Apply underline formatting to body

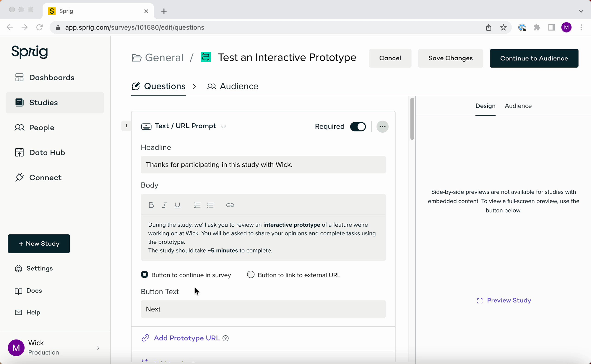(177, 205)
